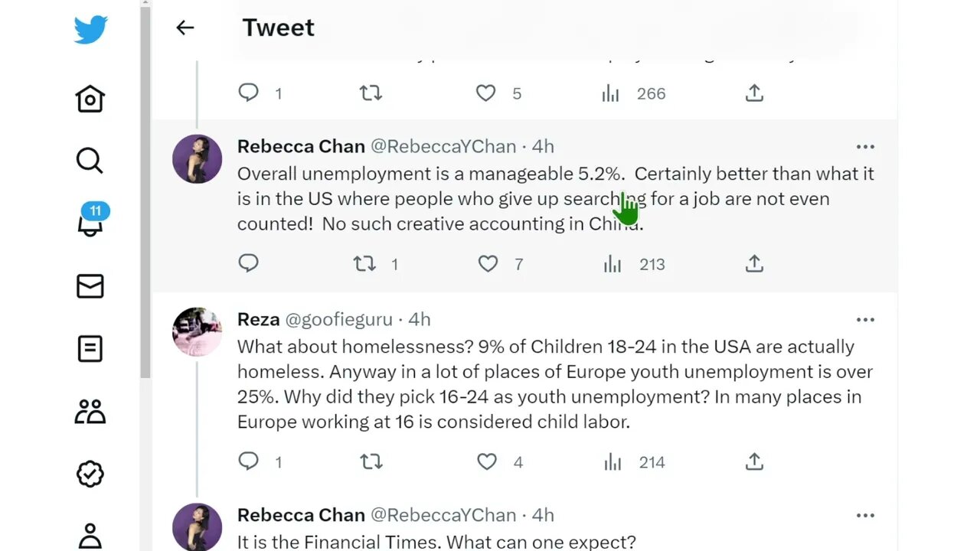Go back using the arrow beside Tweet
This screenshot has width=980, height=551.
(185, 28)
